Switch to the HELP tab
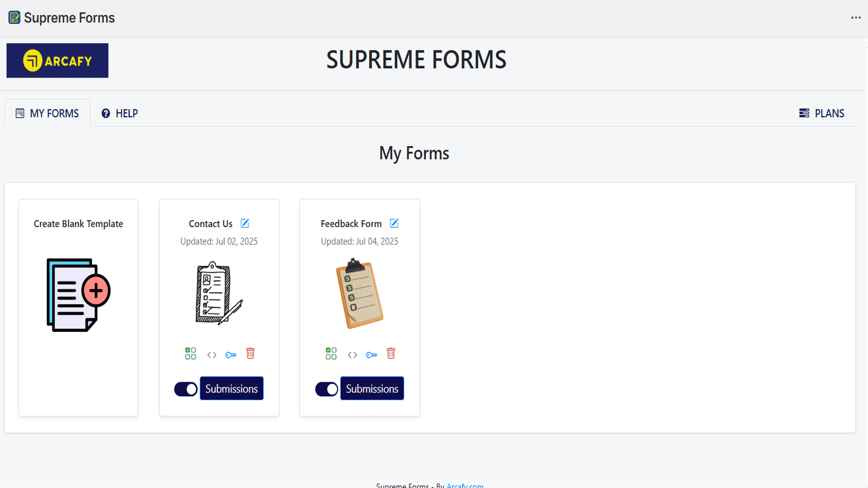Viewport: 868px width, 488px height. click(119, 113)
